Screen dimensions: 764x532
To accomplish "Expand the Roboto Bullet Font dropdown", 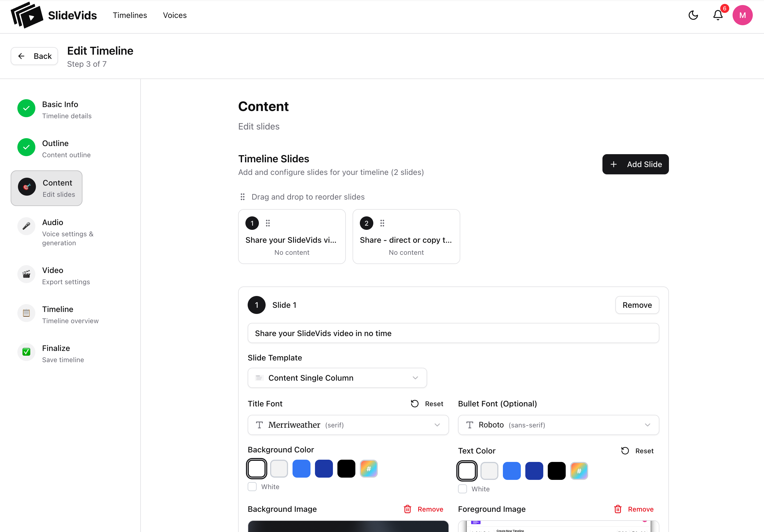I will 558,425.
